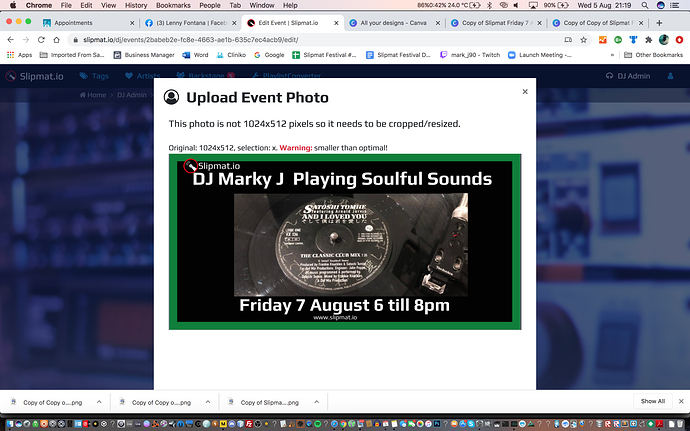
Task: Bookmark this page with star icon
Action: [x=584, y=40]
